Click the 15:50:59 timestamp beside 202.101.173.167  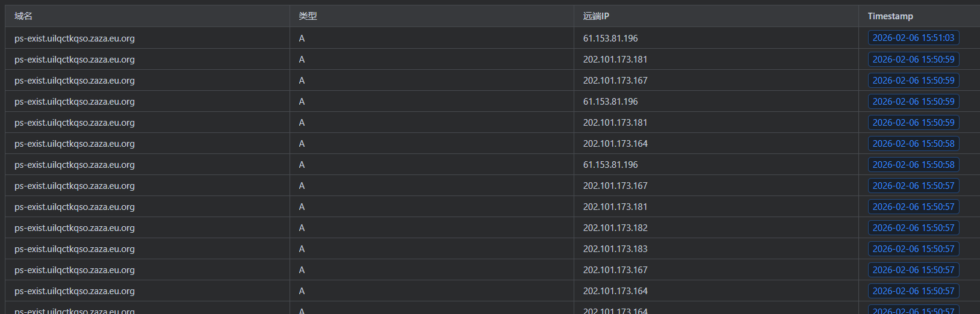click(x=913, y=81)
